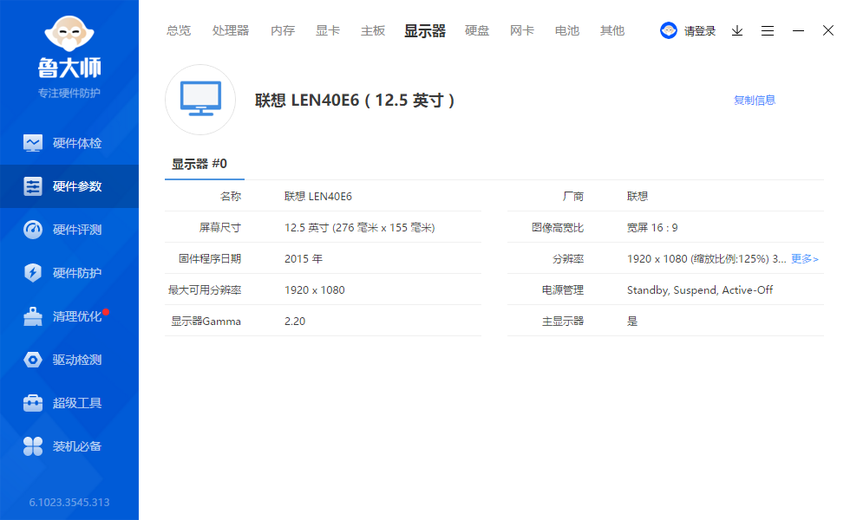
Task: Switch to the 电池 tab
Action: 567,31
